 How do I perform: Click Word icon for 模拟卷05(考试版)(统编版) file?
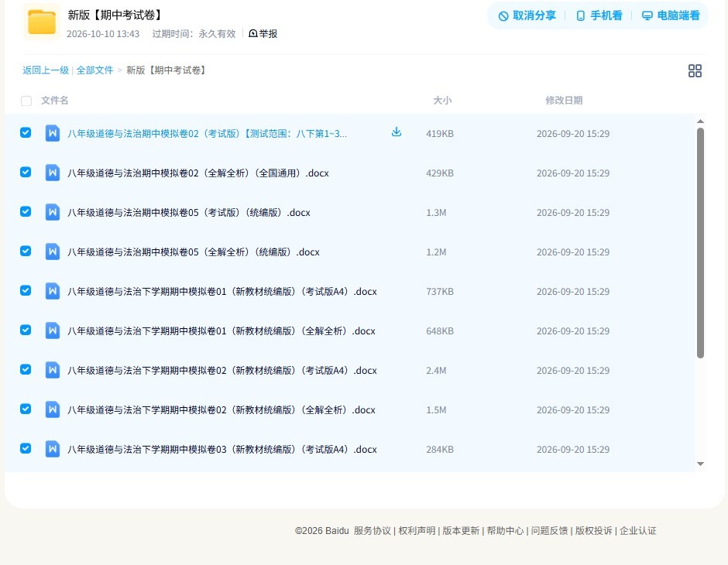[x=53, y=212]
